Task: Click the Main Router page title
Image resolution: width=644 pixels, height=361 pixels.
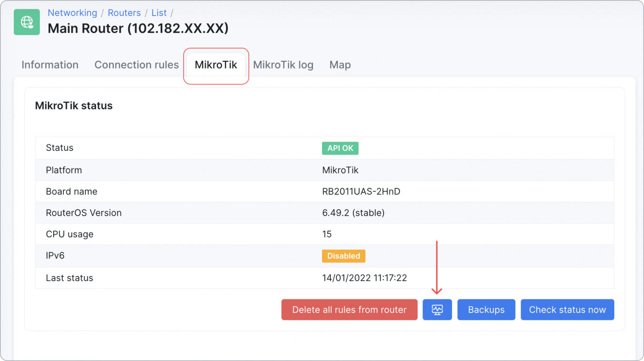Action: [138, 28]
